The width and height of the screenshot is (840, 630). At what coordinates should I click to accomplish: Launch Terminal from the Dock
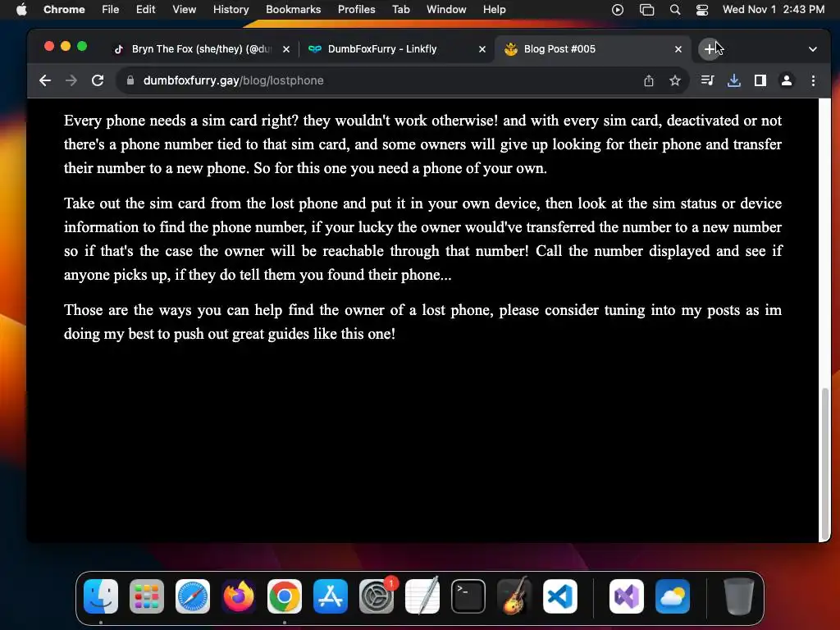pyautogui.click(x=468, y=596)
